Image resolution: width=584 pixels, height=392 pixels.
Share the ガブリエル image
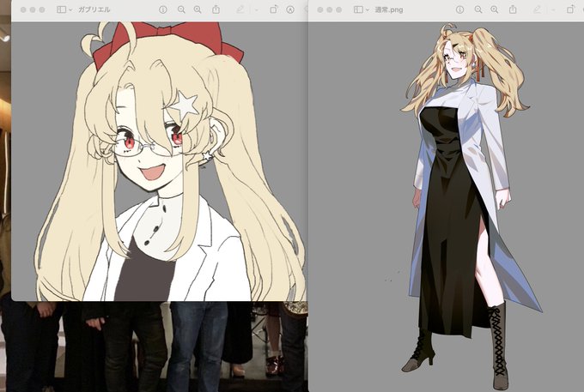coord(216,9)
